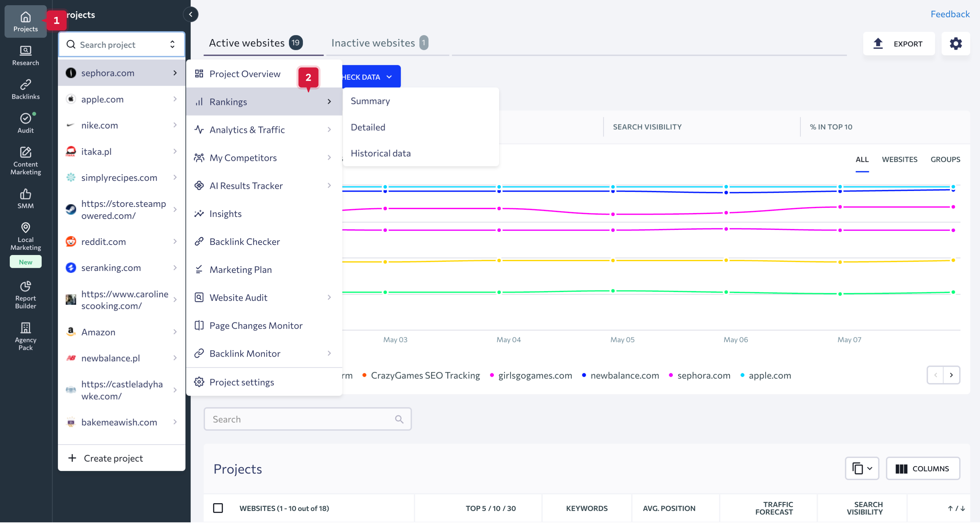Open Marketing Plan menu entry
This screenshot has width=980, height=525.
pyautogui.click(x=264, y=270)
